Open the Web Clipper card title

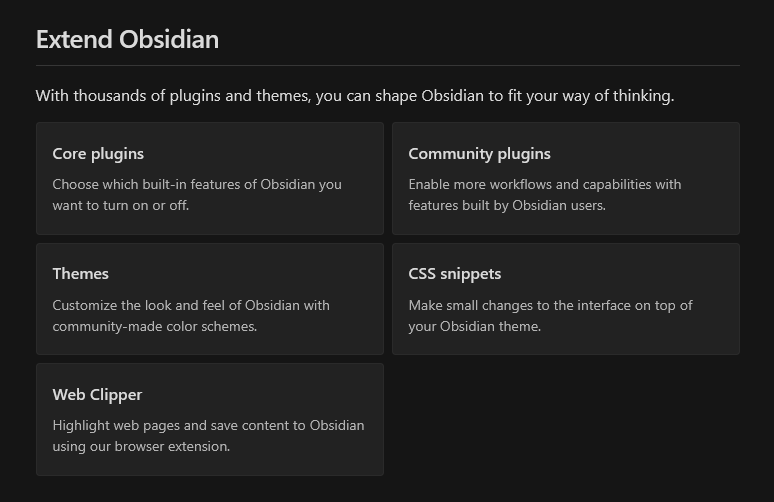coord(97,395)
